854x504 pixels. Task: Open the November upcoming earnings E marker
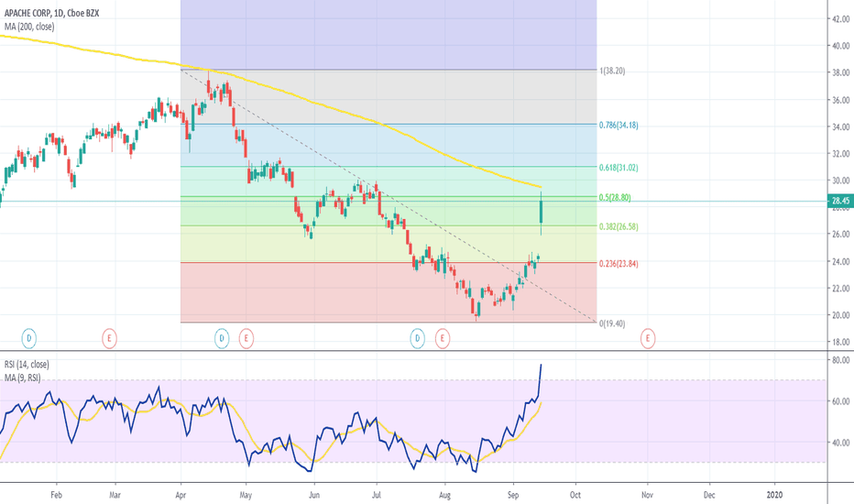point(648,338)
